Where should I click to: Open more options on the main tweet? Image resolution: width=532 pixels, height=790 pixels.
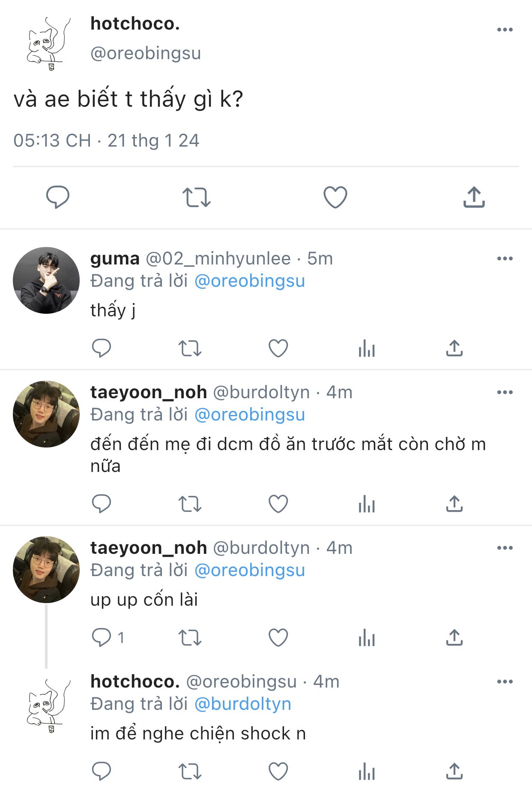click(505, 30)
